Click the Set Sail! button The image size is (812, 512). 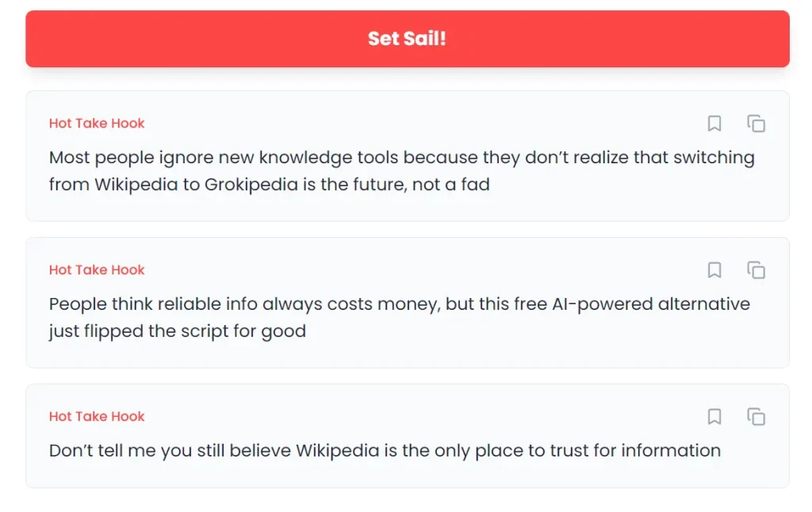point(407,39)
